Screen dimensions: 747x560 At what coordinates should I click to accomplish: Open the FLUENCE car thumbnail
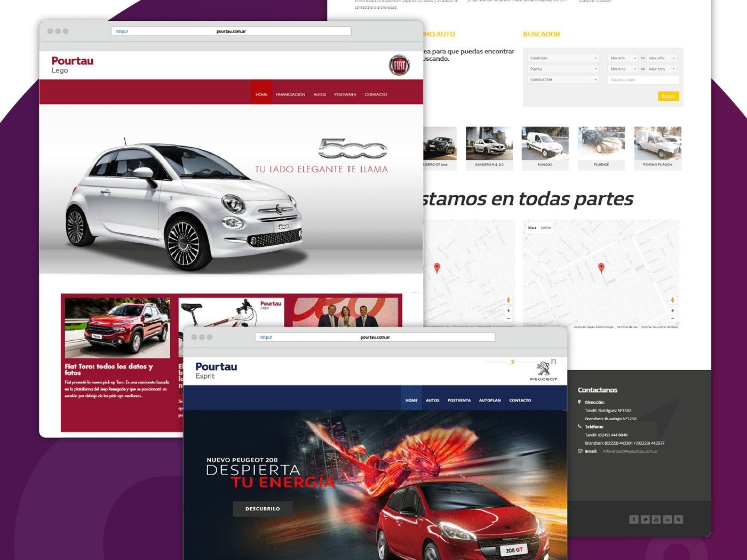pos(601,148)
